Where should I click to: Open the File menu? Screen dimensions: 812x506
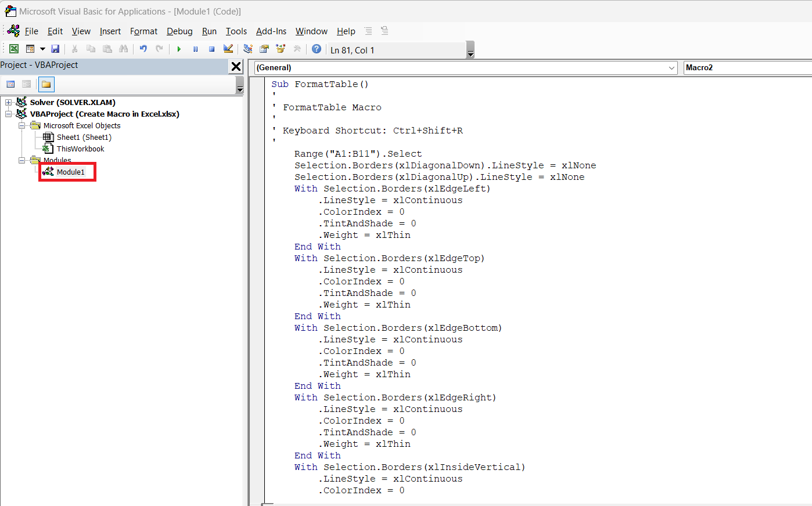pyautogui.click(x=31, y=31)
